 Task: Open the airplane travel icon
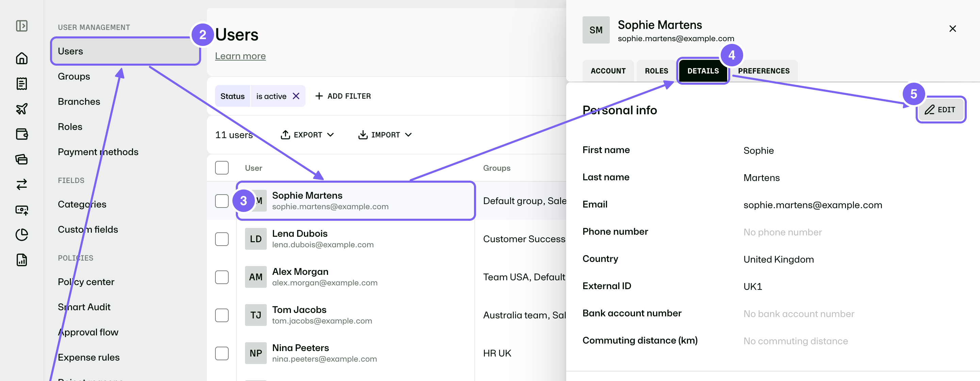(22, 109)
